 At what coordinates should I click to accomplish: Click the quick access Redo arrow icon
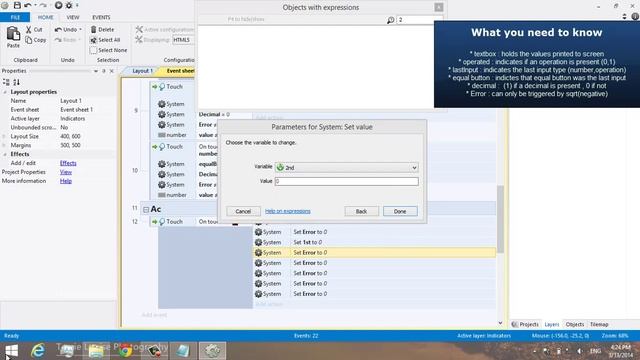[x=43, y=5]
